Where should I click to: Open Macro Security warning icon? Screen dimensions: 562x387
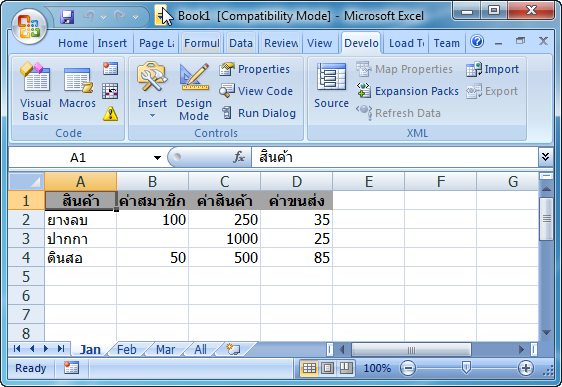point(110,114)
